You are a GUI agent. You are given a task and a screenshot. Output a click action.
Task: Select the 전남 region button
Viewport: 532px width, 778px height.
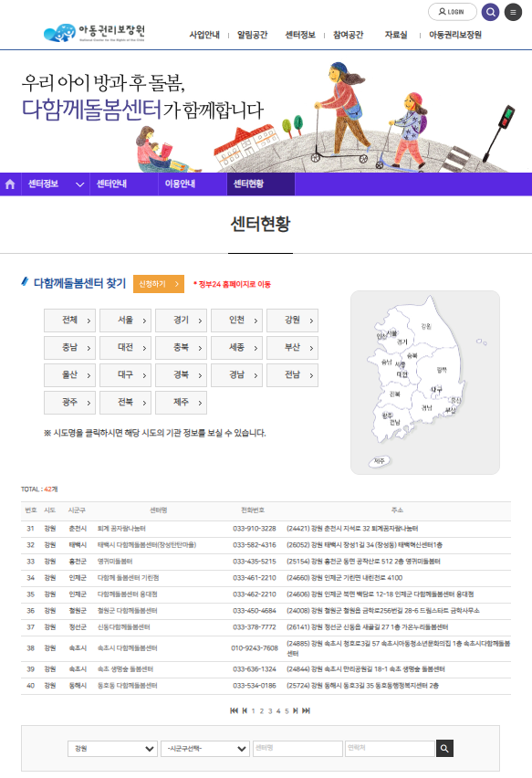pyautogui.click(x=292, y=375)
